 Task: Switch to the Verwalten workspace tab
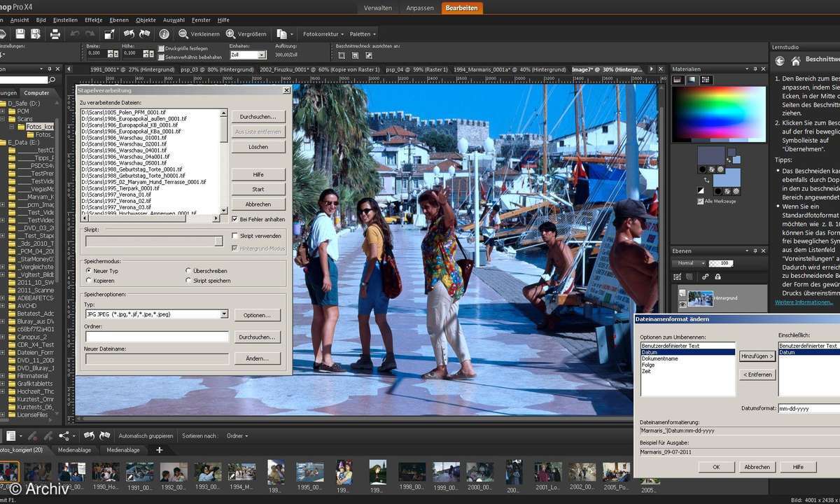(378, 8)
